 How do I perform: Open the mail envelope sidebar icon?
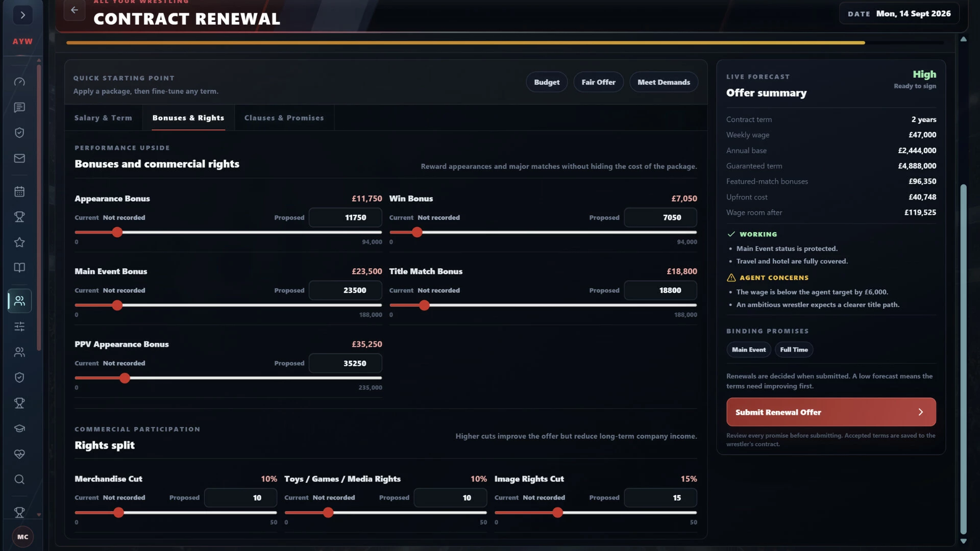(19, 158)
